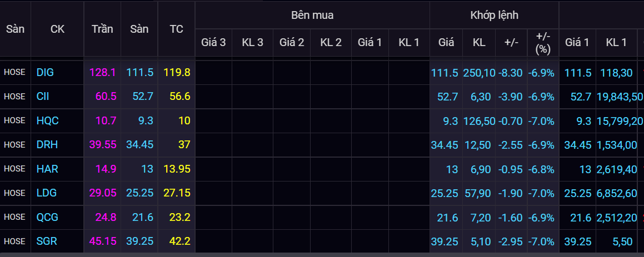
Task: Sort by the +/- (%) column header
Action: click(542, 42)
